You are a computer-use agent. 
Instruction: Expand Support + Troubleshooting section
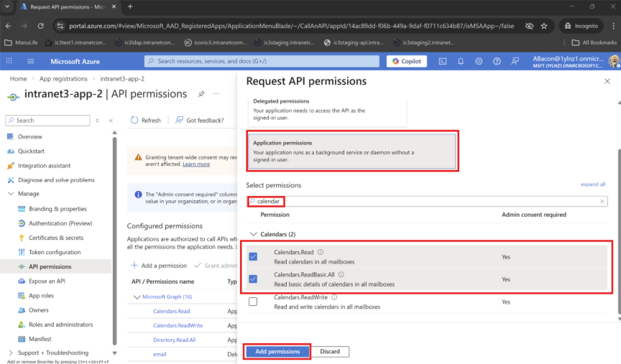pyautogui.click(x=11, y=353)
